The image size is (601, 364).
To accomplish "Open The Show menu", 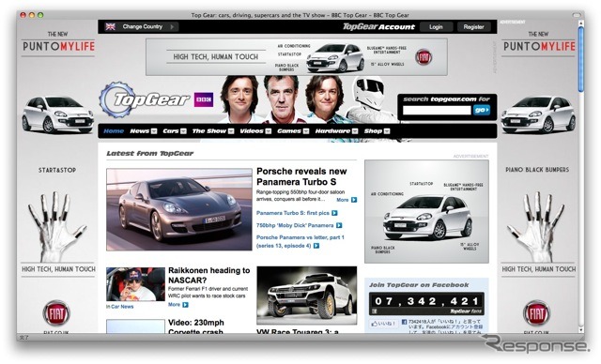I will [209, 131].
